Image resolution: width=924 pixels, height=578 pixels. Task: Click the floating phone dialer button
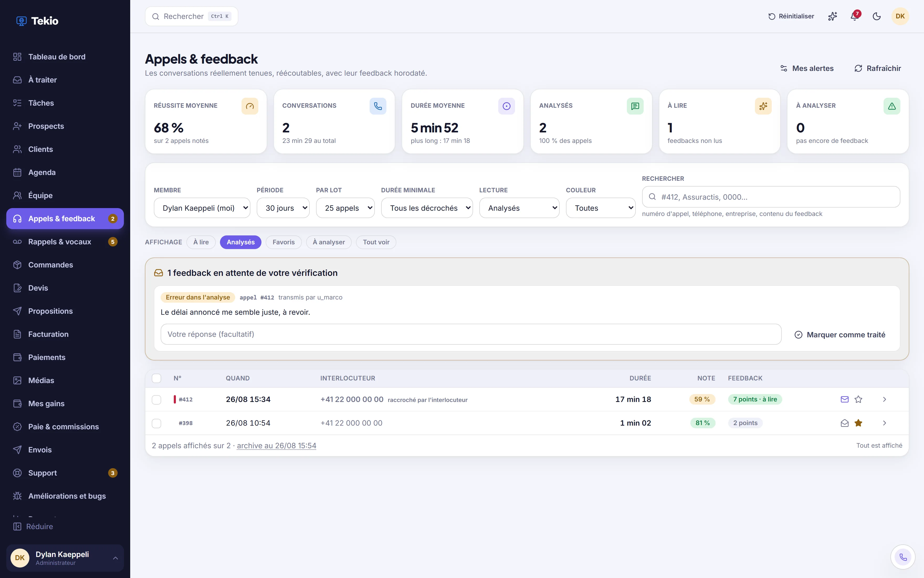903,557
